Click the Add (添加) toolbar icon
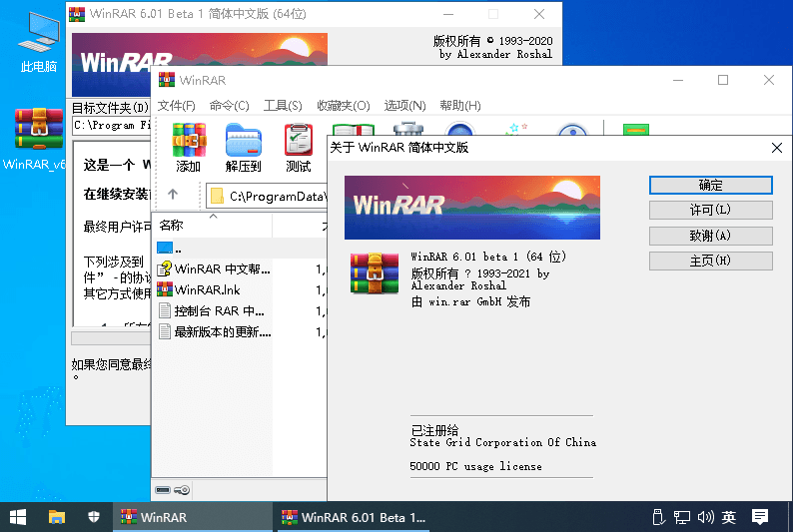The width and height of the screenshot is (793, 532). click(x=188, y=148)
